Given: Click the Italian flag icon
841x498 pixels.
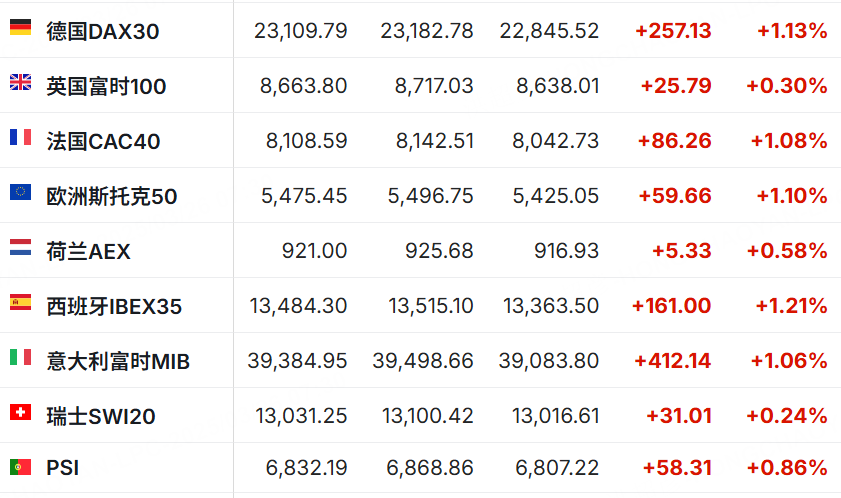Looking at the screenshot, I should click(x=20, y=357).
